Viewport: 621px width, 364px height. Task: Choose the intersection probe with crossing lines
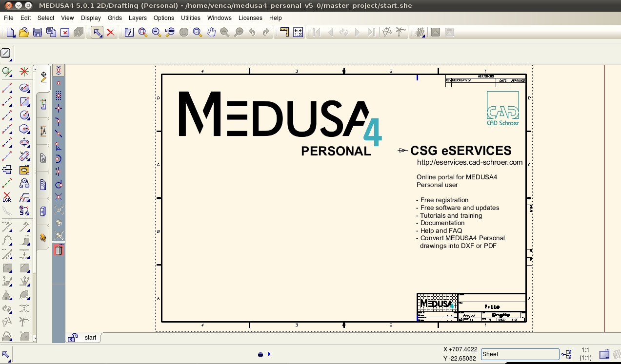click(59, 197)
